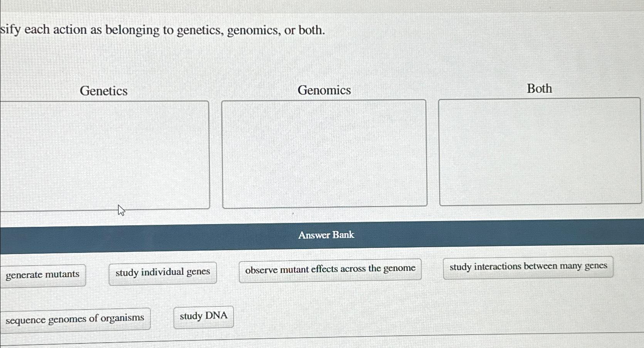The height and width of the screenshot is (348, 644).
Task: Pick the "study interactions between many genes" tile
Action: 528,266
